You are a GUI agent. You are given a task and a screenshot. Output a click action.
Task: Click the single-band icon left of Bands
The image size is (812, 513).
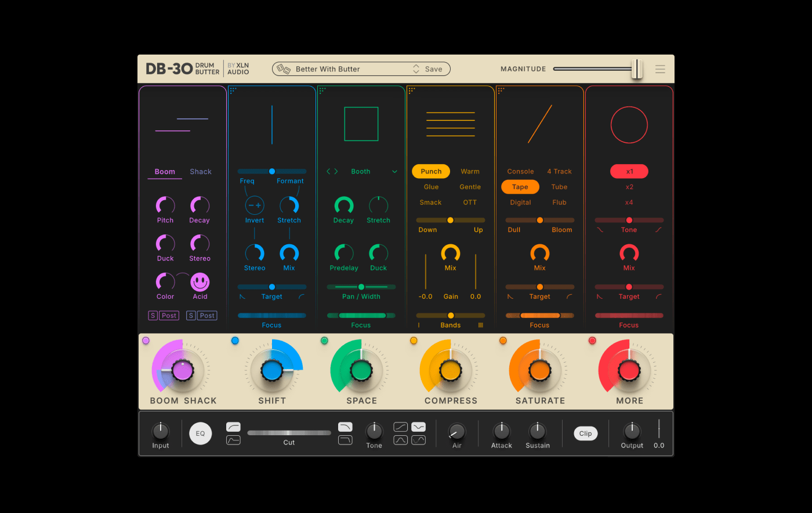point(419,326)
